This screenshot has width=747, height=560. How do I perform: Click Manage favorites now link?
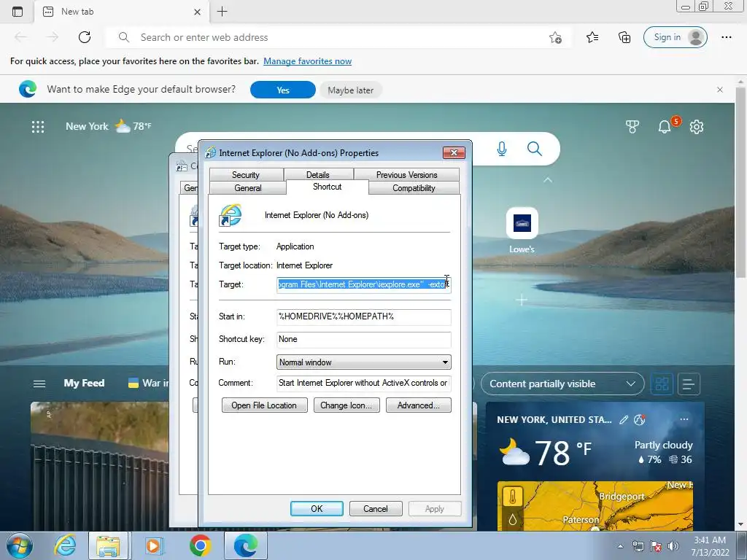(307, 61)
